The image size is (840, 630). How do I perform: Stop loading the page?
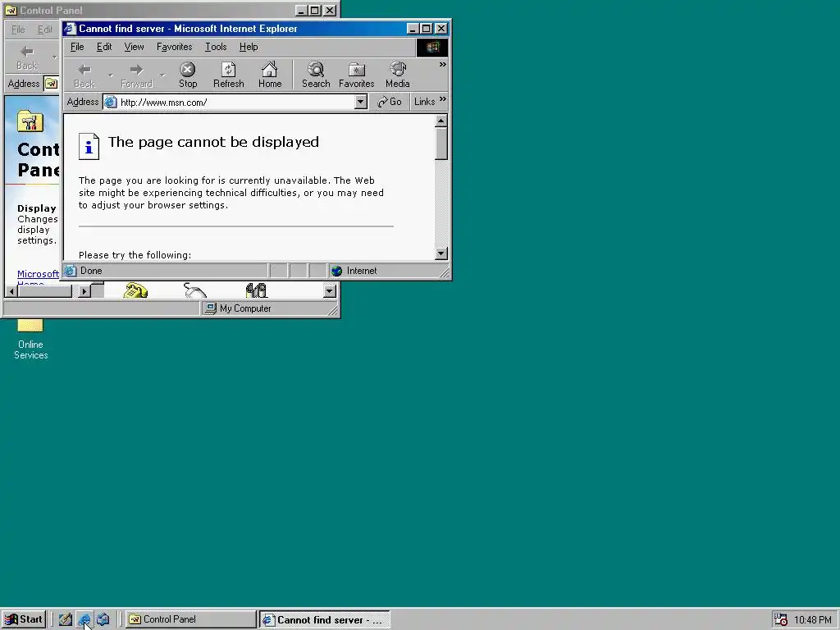click(188, 75)
